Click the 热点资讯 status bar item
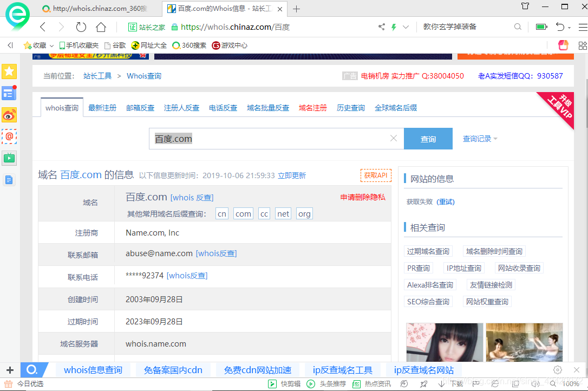 371,383
